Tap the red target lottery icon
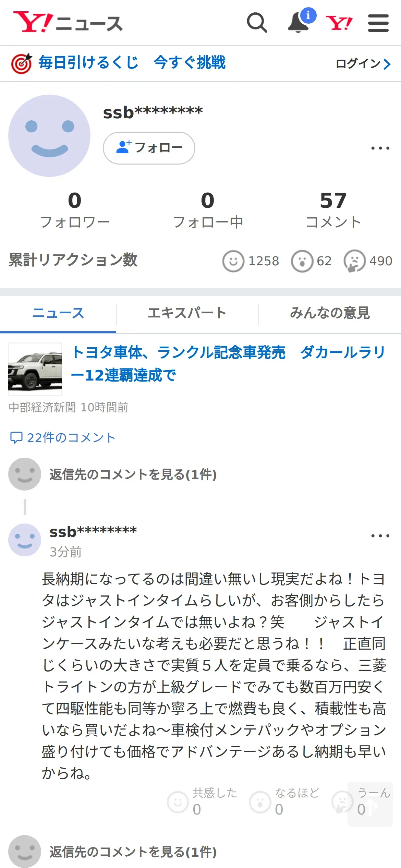 [22, 63]
